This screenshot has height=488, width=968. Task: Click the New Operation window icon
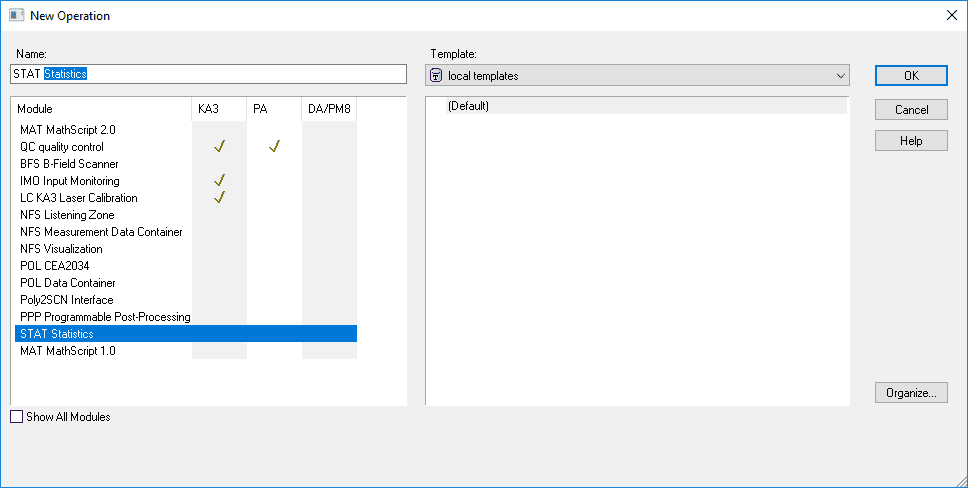point(17,15)
